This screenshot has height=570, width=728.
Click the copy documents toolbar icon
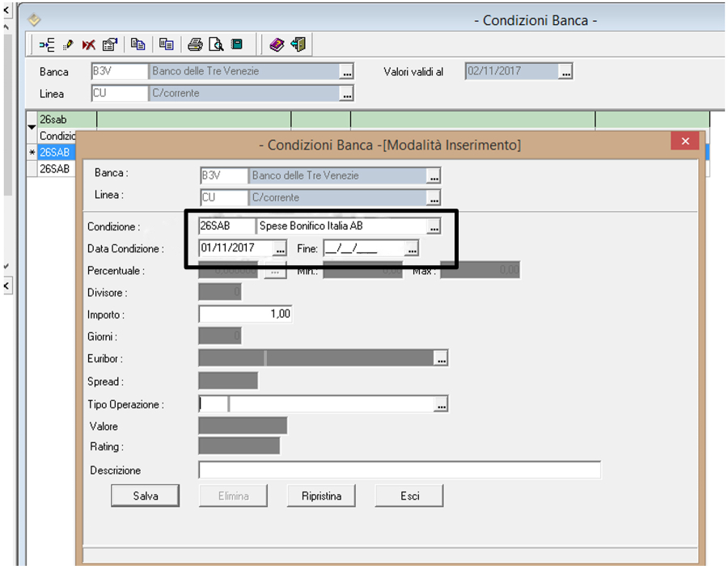pyautogui.click(x=138, y=44)
